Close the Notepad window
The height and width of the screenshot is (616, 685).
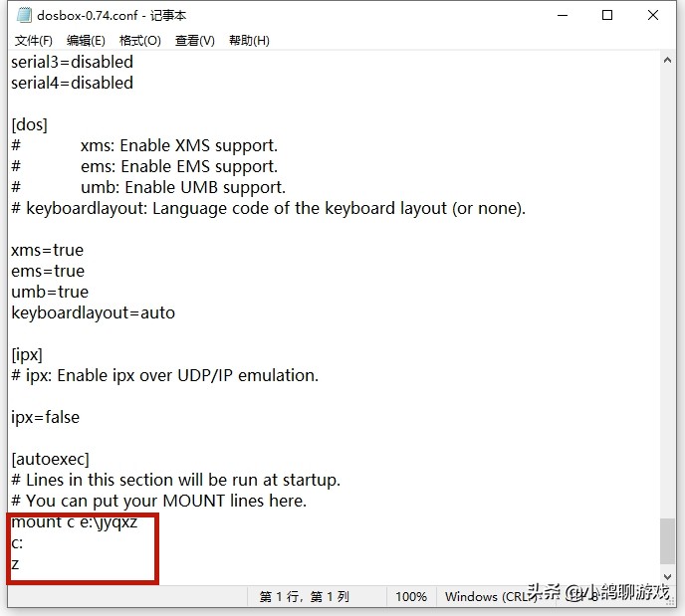tap(653, 15)
